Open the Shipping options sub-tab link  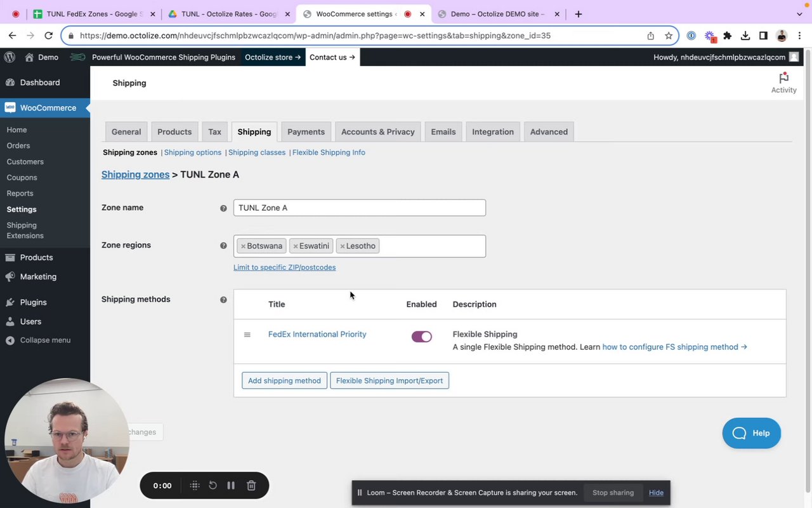click(193, 152)
